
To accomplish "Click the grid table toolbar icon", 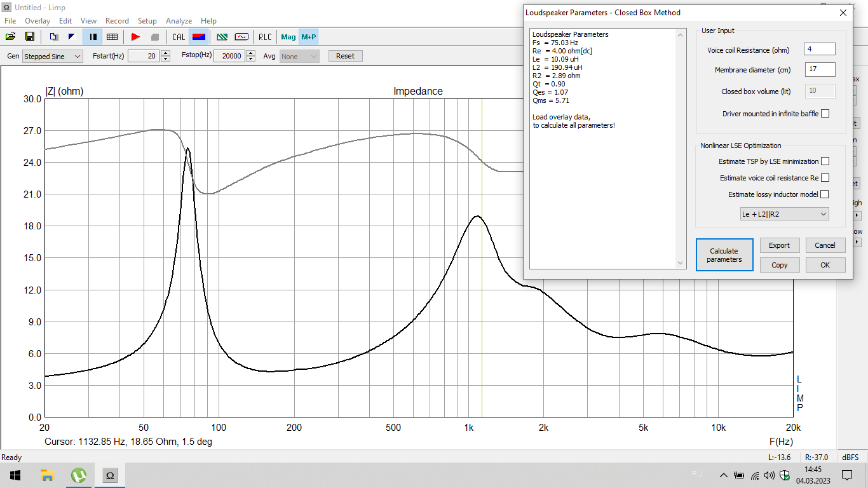I will coord(112,37).
